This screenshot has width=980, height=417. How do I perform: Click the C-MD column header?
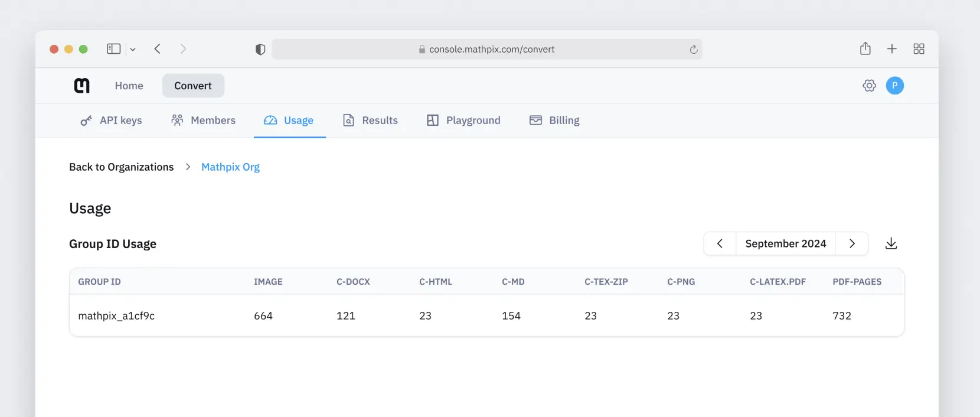point(513,282)
